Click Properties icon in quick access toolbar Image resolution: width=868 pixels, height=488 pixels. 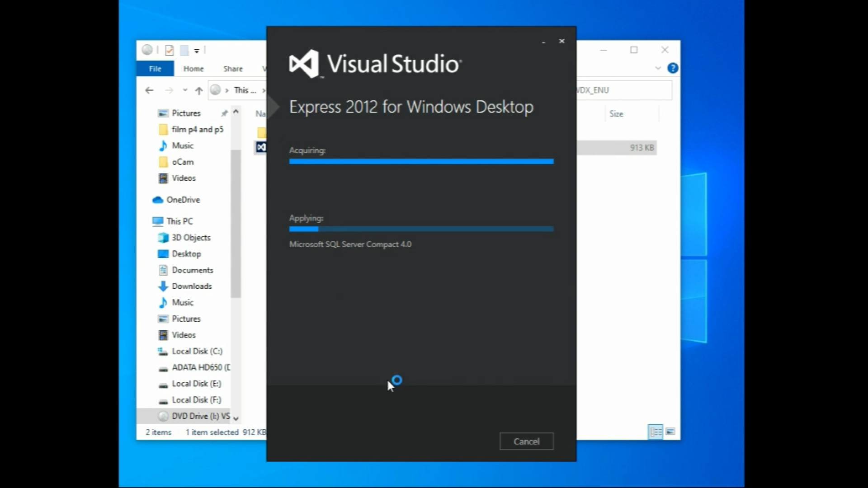(x=170, y=50)
